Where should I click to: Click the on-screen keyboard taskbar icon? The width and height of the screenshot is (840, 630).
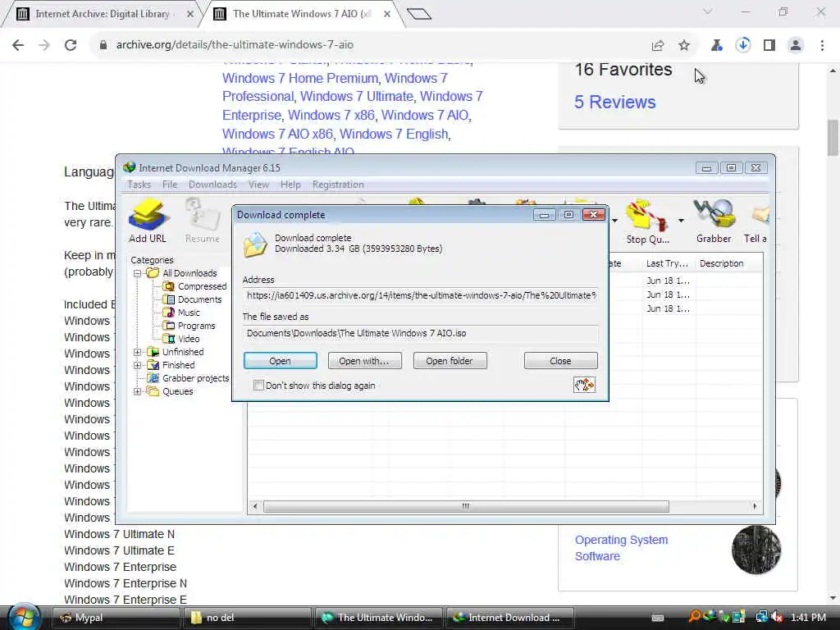tap(658, 619)
